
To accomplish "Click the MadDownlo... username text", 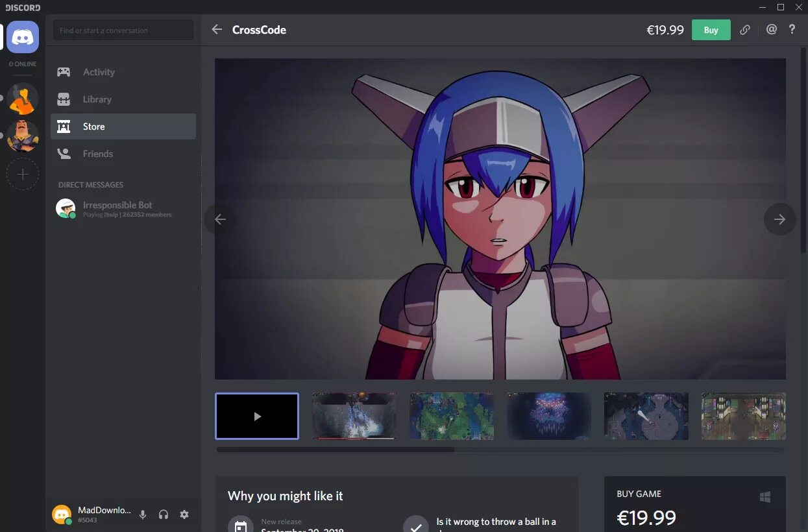I will 104,511.
